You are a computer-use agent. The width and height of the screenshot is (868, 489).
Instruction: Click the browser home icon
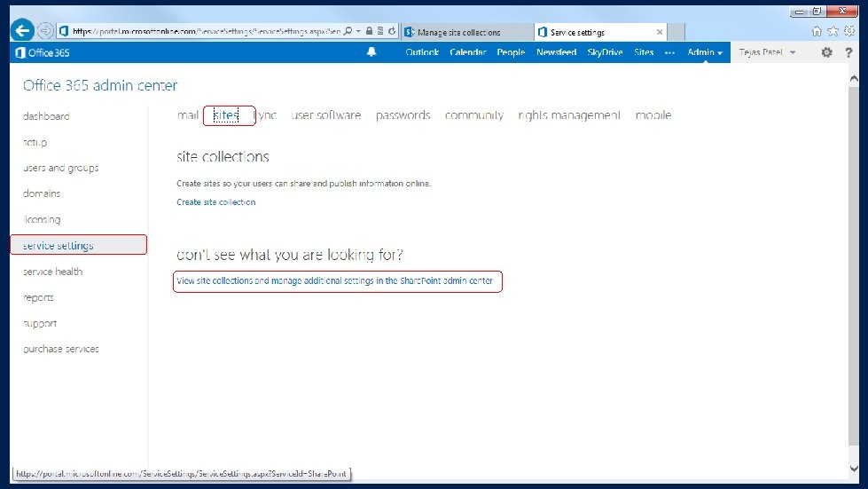pyautogui.click(x=817, y=32)
